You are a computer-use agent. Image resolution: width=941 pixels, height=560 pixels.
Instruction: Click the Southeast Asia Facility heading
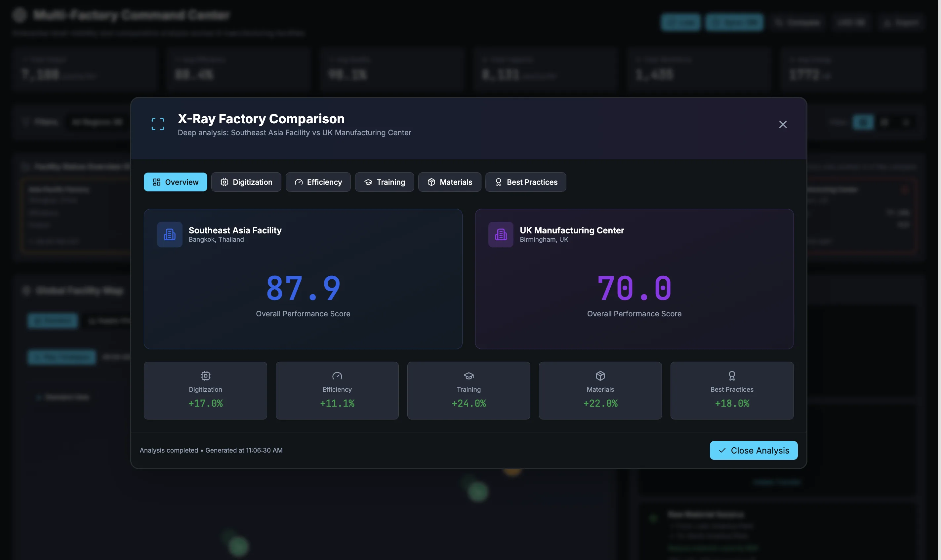click(235, 230)
